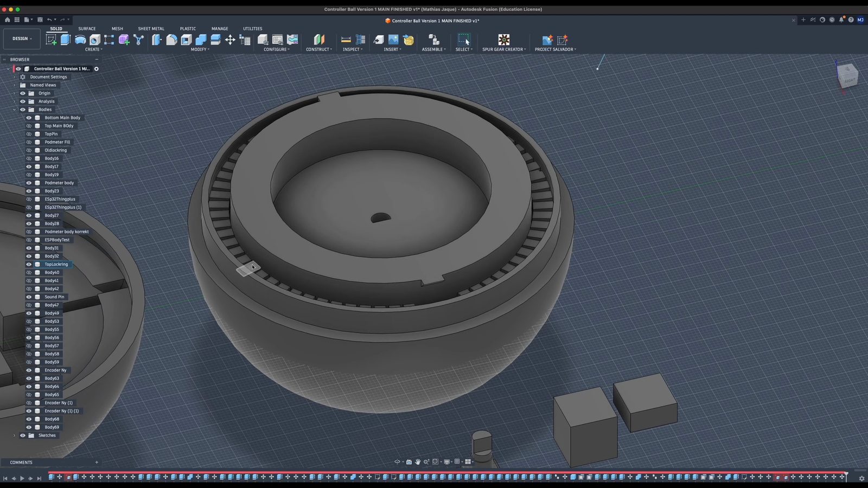Click the Look At icon

click(409, 462)
